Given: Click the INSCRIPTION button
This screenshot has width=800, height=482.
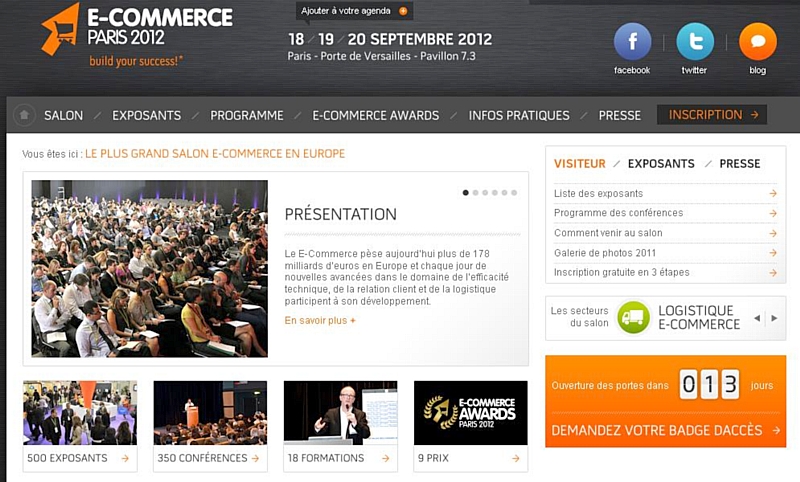Looking at the screenshot, I should (x=712, y=115).
